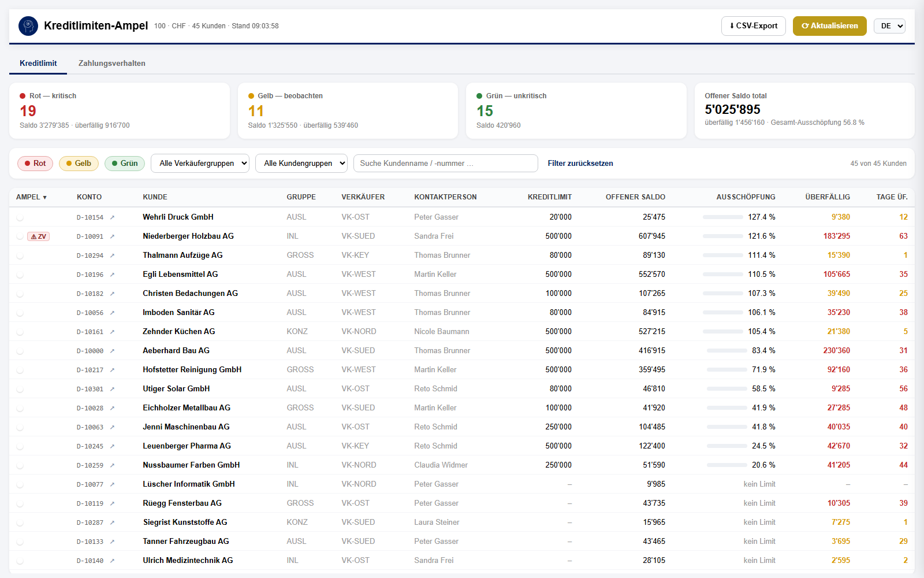This screenshot has width=924, height=578.
Task: Open account D-10294 via arrow icon
Action: point(112,255)
